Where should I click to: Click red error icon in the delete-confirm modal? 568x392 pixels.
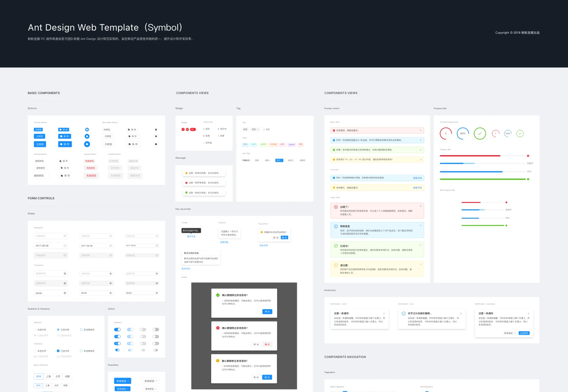click(x=218, y=328)
